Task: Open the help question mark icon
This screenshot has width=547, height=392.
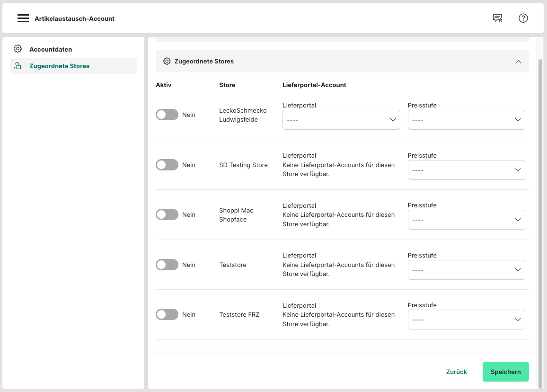Action: (523, 18)
